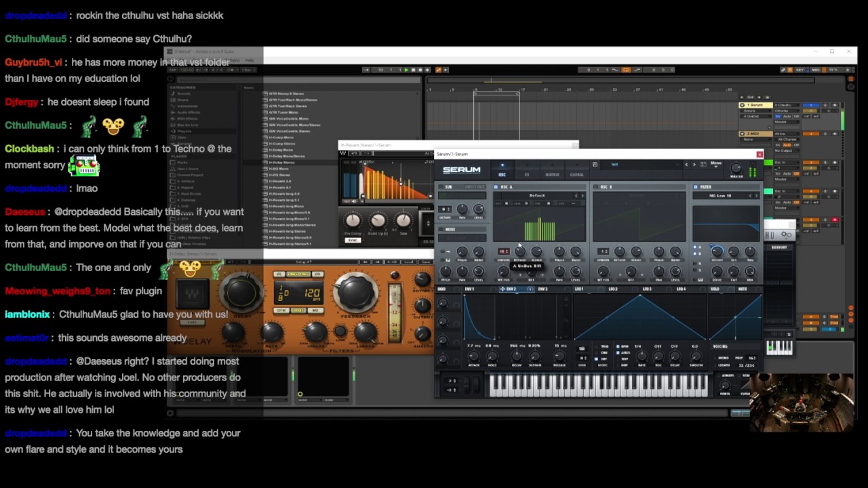The height and width of the screenshot is (488, 868).
Task: Open the Serum Menu dropdown
Action: tap(715, 163)
